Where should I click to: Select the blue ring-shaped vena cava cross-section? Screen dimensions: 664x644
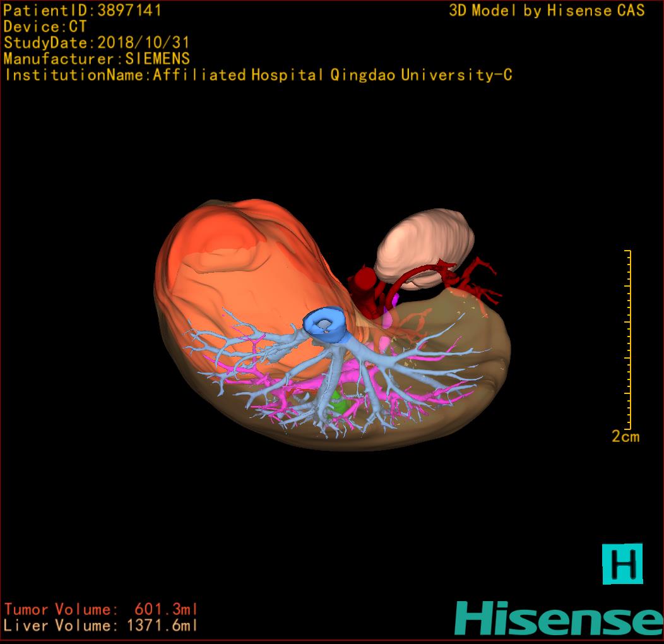click(x=326, y=323)
